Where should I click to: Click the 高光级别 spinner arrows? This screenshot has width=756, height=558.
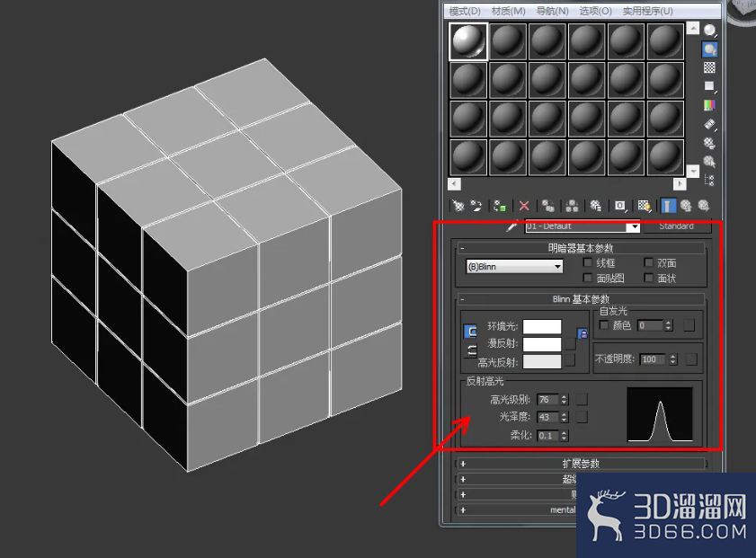565,400
